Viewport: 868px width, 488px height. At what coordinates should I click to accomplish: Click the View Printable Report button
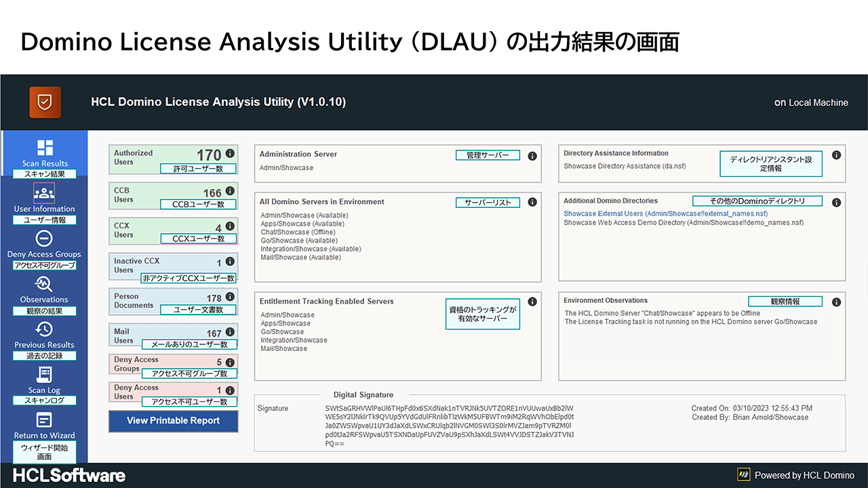click(174, 421)
